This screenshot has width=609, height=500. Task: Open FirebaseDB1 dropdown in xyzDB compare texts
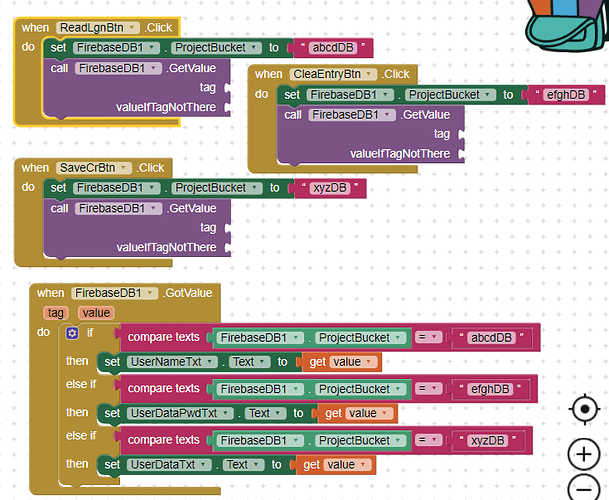(x=260, y=441)
